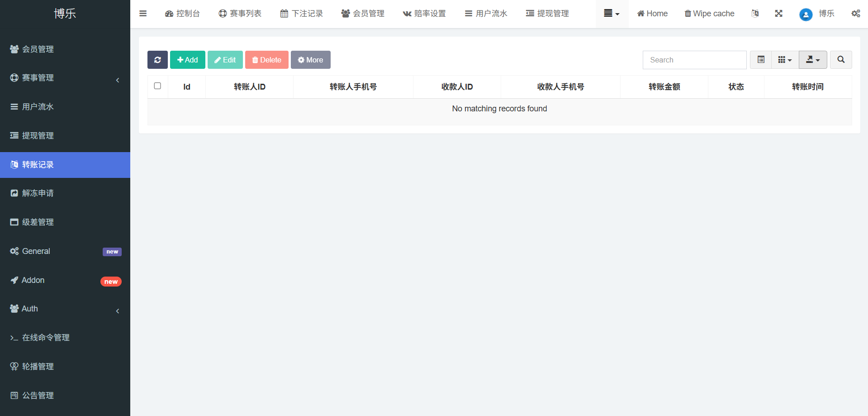Toggle the sidebar hamburger menu icon
This screenshot has width=868, height=416.
(143, 14)
